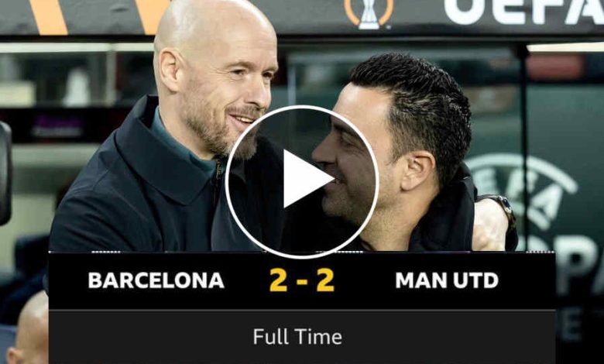The height and width of the screenshot is (364, 604).
Task: Click the Europa League trophy logo at top
Action: click(x=369, y=14)
